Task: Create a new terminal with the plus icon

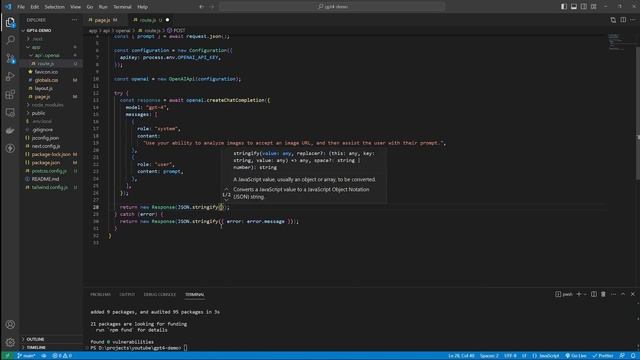Action: point(578,294)
